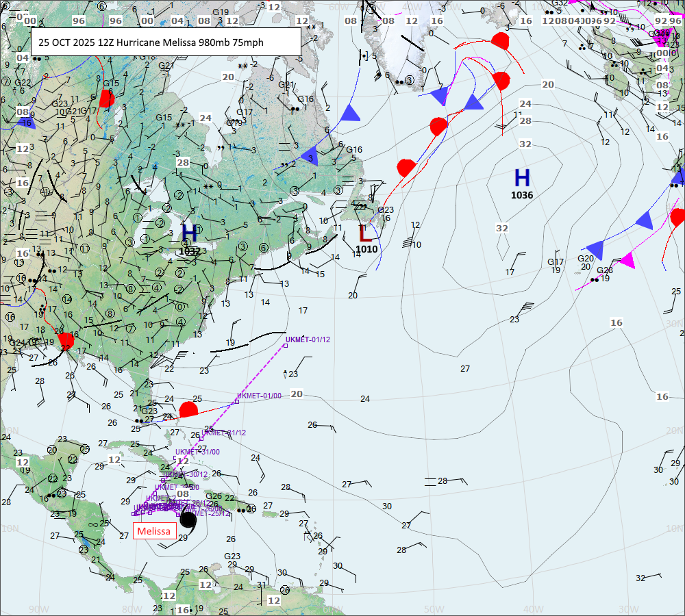Select the red L low-pressure symbol
This screenshot has width=685, height=616.
click(x=366, y=233)
